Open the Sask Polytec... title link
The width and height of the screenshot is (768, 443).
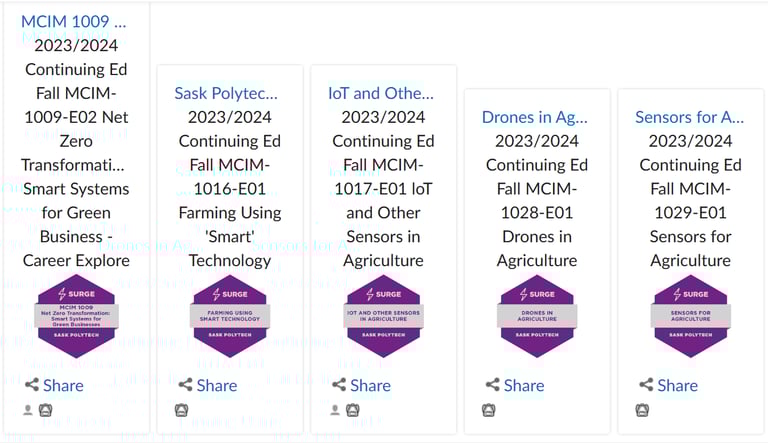pyautogui.click(x=226, y=93)
